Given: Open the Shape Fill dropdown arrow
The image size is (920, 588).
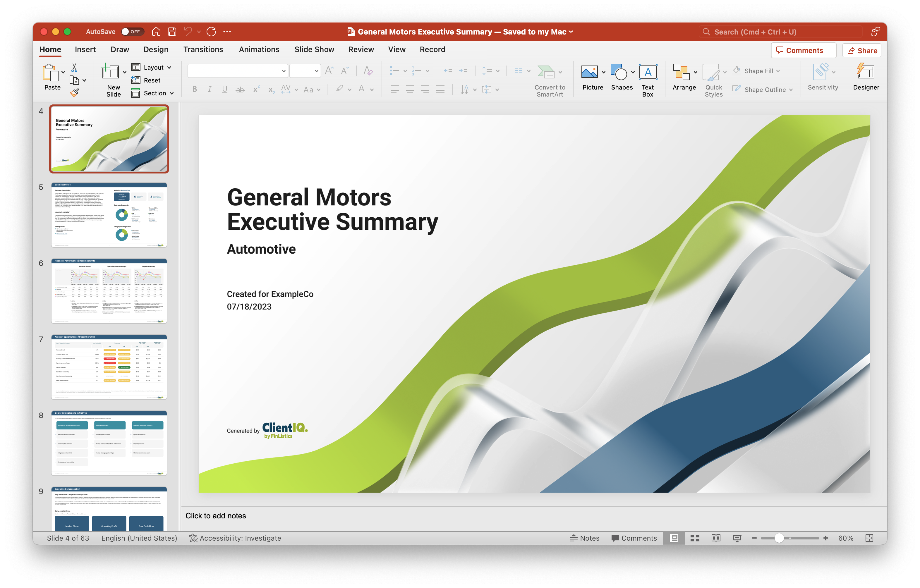Looking at the screenshot, I should [x=778, y=71].
